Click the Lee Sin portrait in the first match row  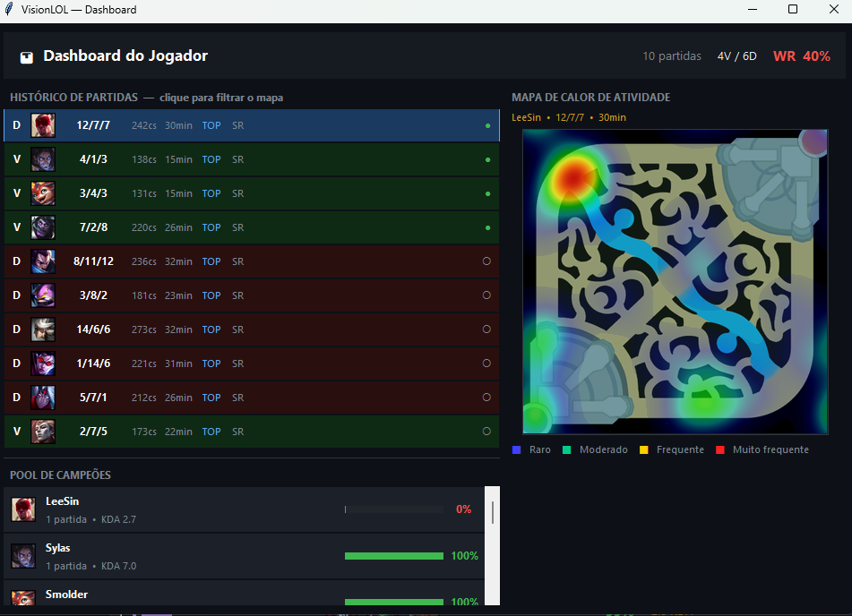42,124
